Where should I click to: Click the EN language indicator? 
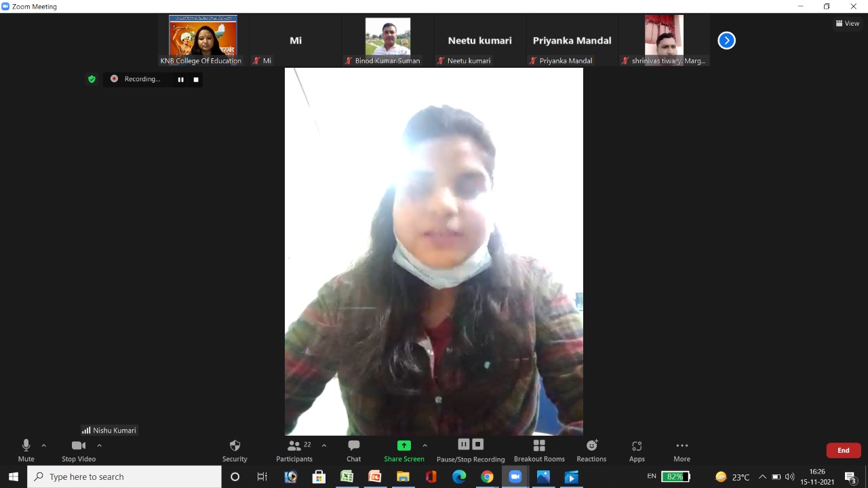pyautogui.click(x=652, y=476)
